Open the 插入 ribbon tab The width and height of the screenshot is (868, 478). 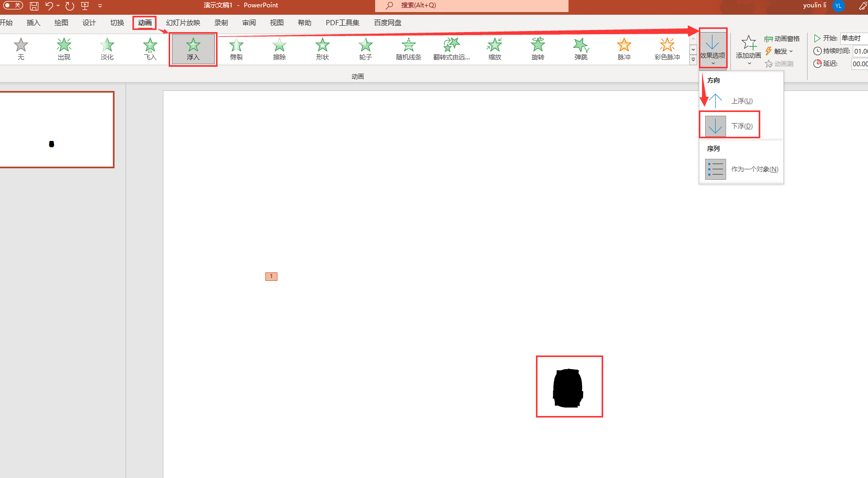click(x=34, y=23)
